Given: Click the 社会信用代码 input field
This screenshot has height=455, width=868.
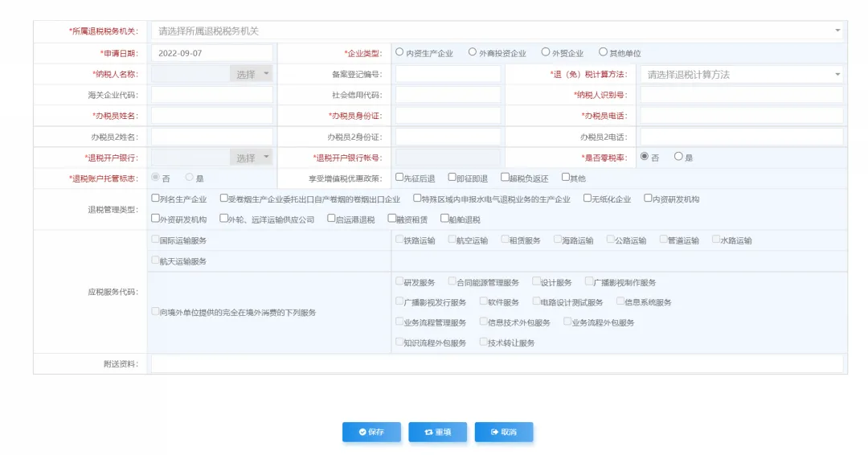Looking at the screenshot, I should [x=448, y=95].
